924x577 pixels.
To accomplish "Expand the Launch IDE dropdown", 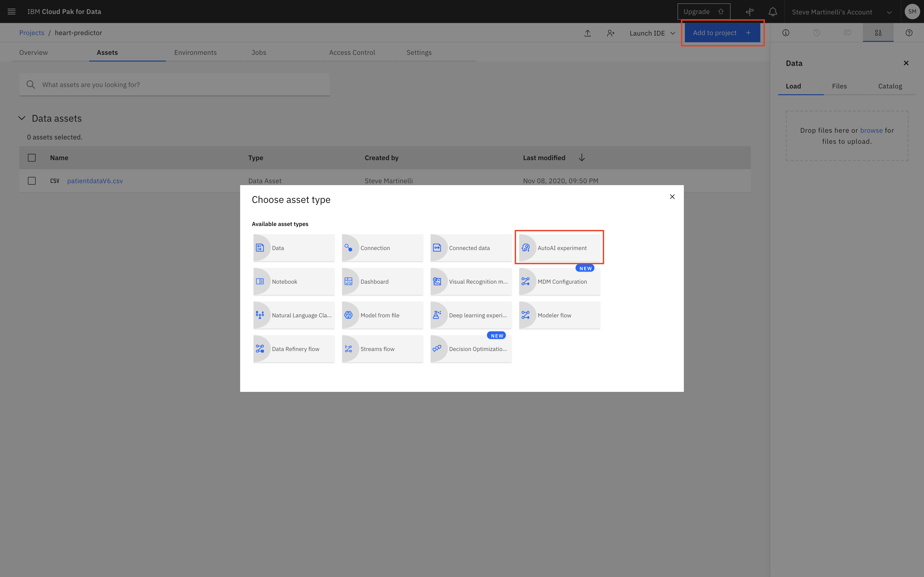I will (652, 33).
